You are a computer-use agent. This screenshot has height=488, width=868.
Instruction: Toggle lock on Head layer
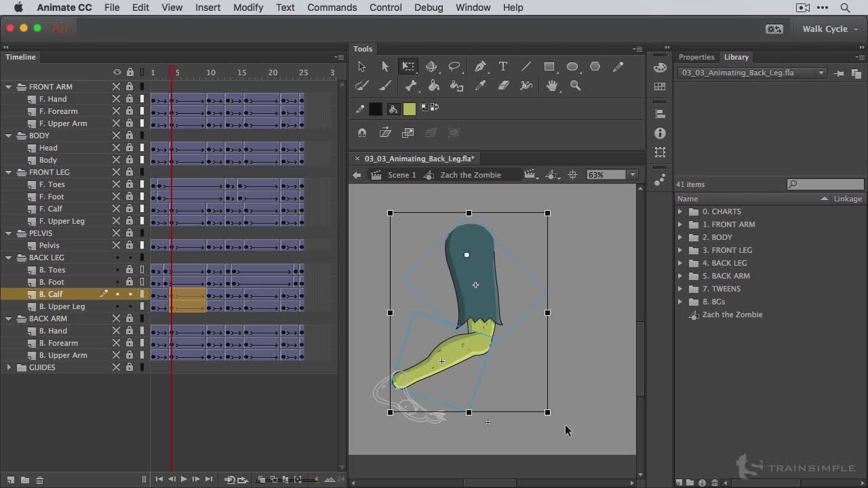(x=130, y=148)
